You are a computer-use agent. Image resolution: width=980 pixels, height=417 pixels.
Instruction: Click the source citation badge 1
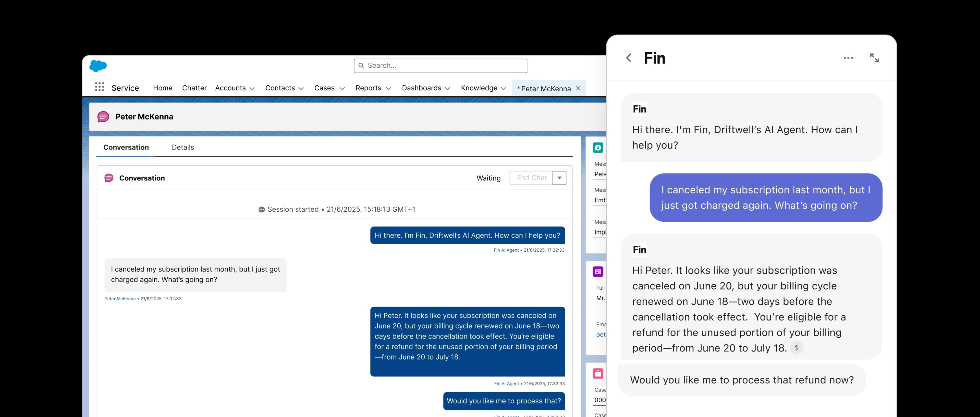click(x=796, y=348)
